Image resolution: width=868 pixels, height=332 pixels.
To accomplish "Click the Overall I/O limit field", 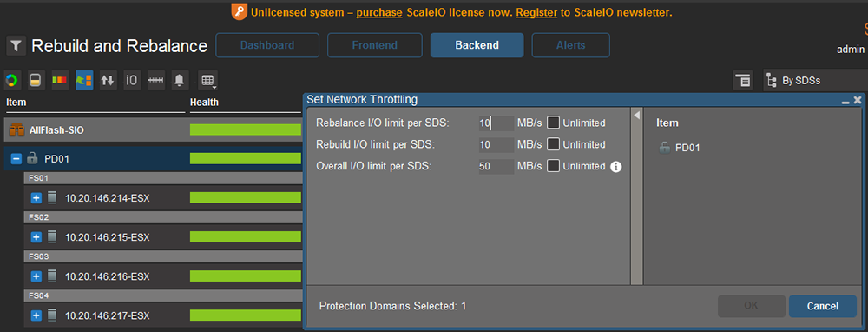I will (x=496, y=166).
